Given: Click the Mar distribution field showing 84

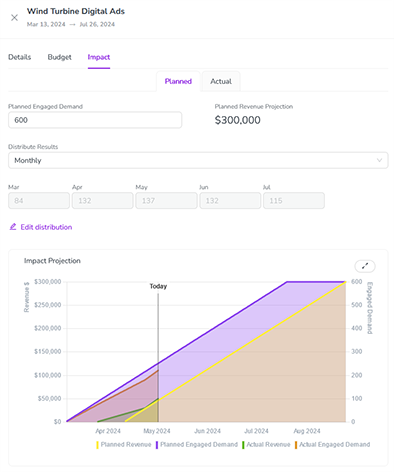Looking at the screenshot, I should (x=39, y=201).
